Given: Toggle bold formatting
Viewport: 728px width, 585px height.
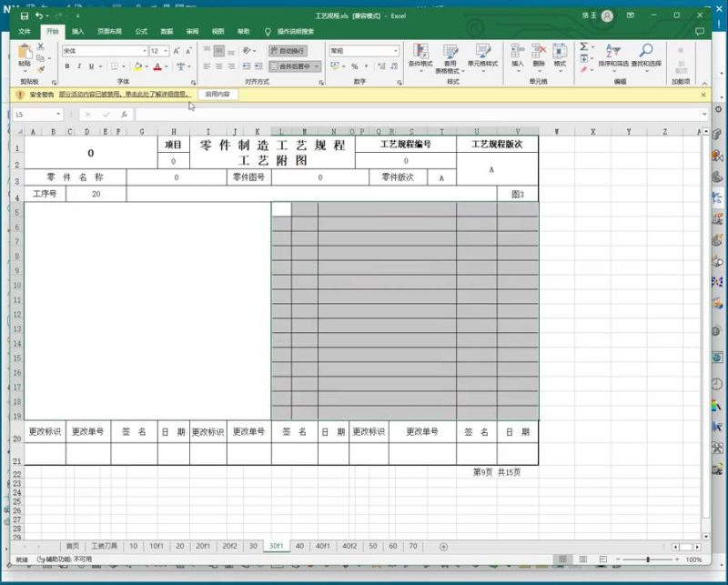Looking at the screenshot, I should (67, 66).
